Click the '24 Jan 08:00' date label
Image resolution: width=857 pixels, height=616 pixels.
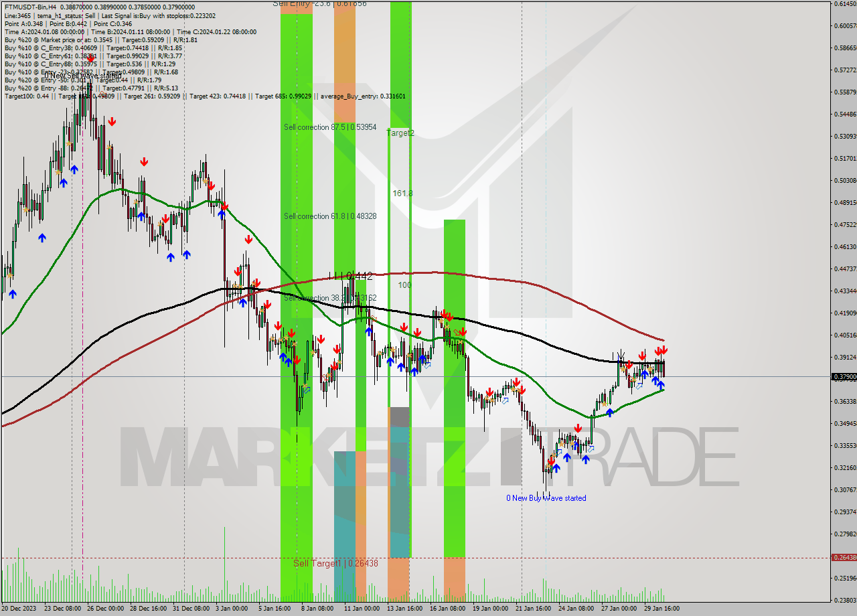(x=576, y=609)
